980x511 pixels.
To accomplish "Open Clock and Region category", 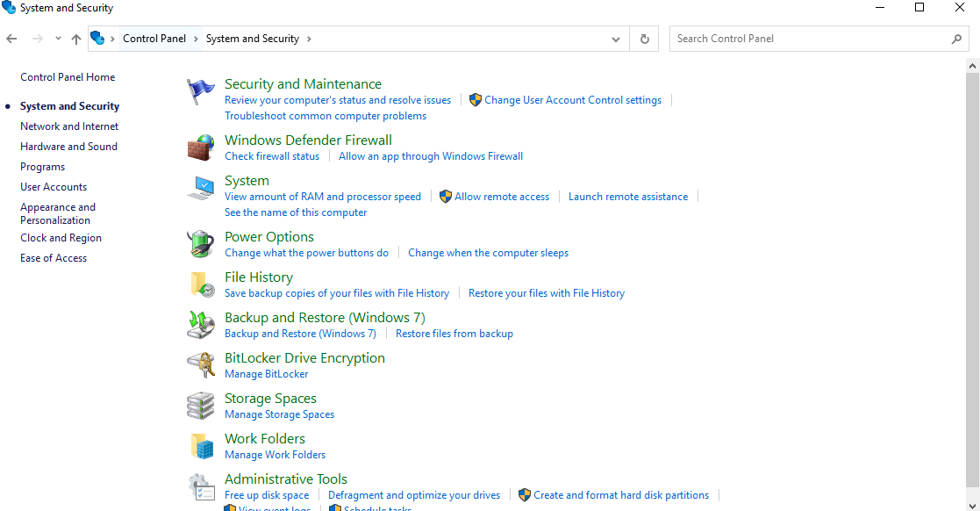I will click(x=61, y=238).
